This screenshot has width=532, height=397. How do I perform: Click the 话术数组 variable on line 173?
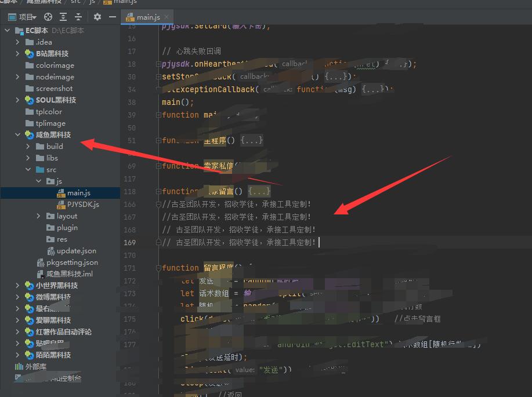coord(213,294)
